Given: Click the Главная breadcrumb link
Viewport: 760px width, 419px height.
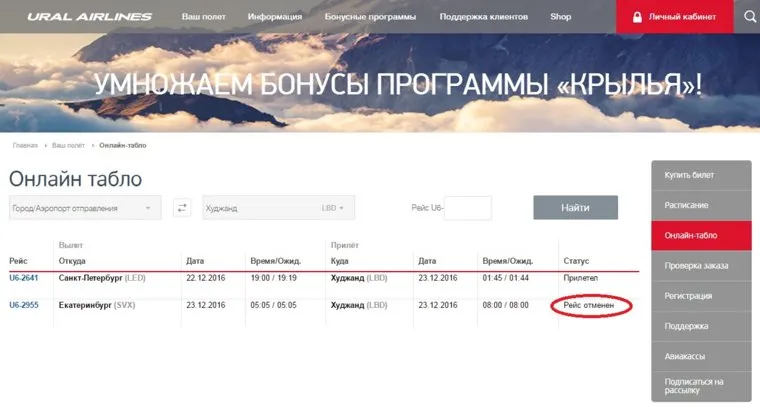Looking at the screenshot, I should 25,145.
